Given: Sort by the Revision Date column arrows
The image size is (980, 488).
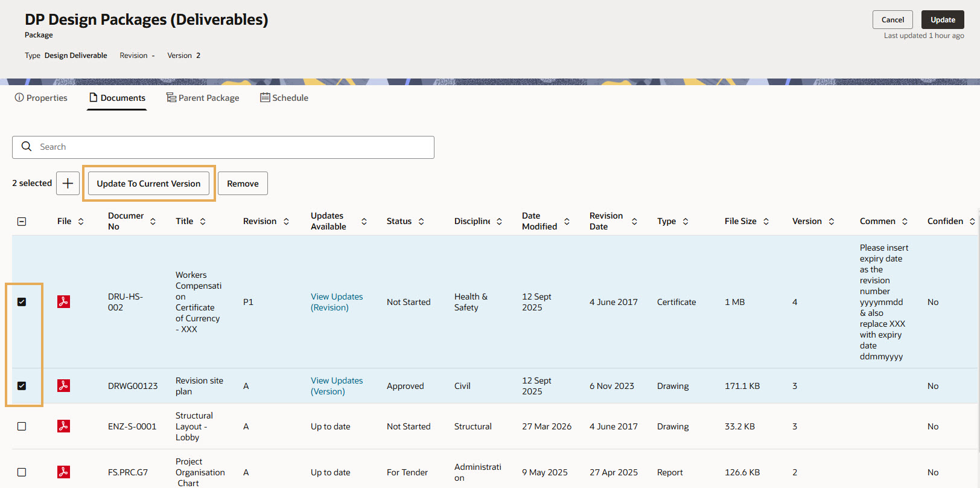Looking at the screenshot, I should pyautogui.click(x=634, y=222).
